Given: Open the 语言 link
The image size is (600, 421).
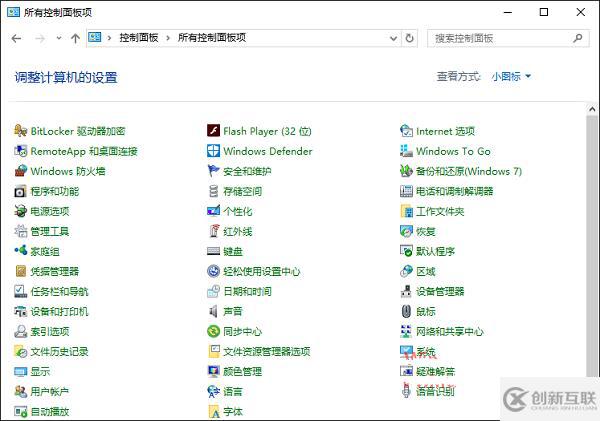Looking at the screenshot, I should click(x=233, y=392).
